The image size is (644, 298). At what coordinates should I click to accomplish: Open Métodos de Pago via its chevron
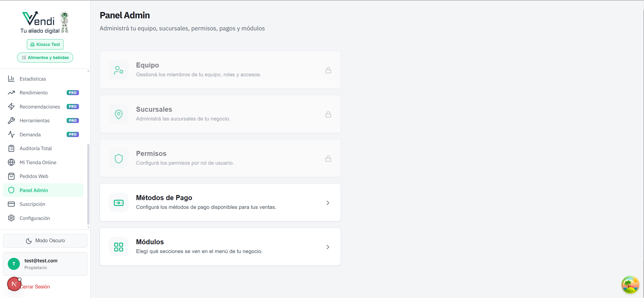click(x=328, y=202)
